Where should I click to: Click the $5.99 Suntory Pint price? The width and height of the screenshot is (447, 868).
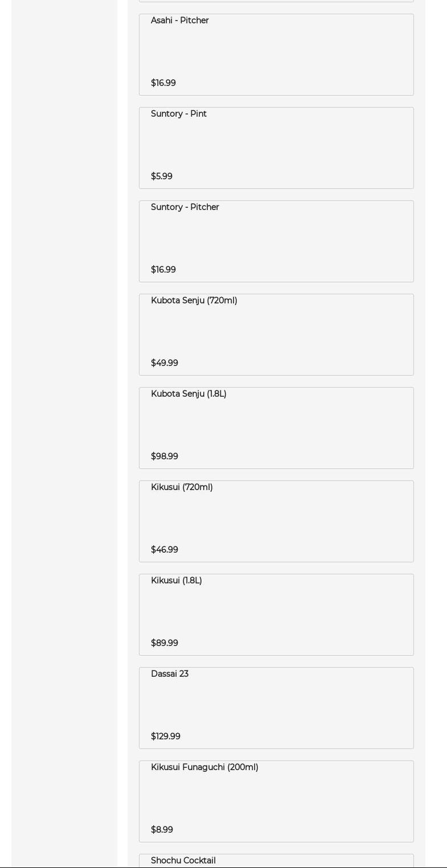(162, 176)
